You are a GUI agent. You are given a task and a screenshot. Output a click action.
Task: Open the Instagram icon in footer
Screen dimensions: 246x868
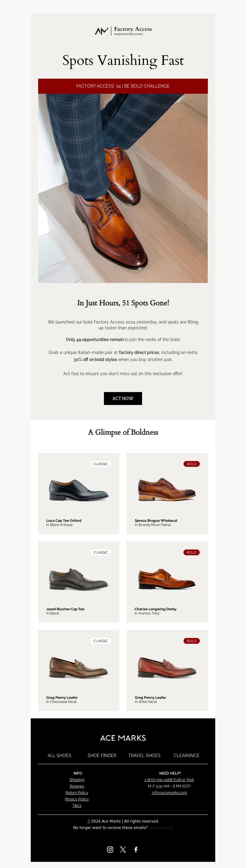(x=110, y=849)
